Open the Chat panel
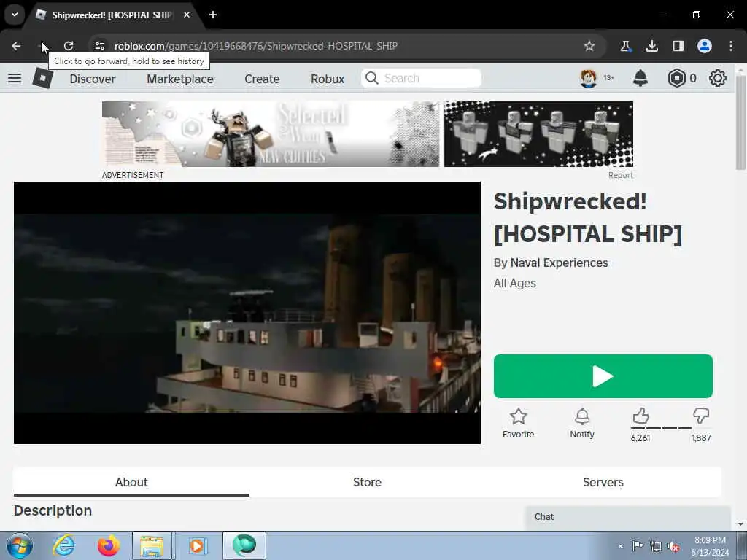 tap(628, 517)
